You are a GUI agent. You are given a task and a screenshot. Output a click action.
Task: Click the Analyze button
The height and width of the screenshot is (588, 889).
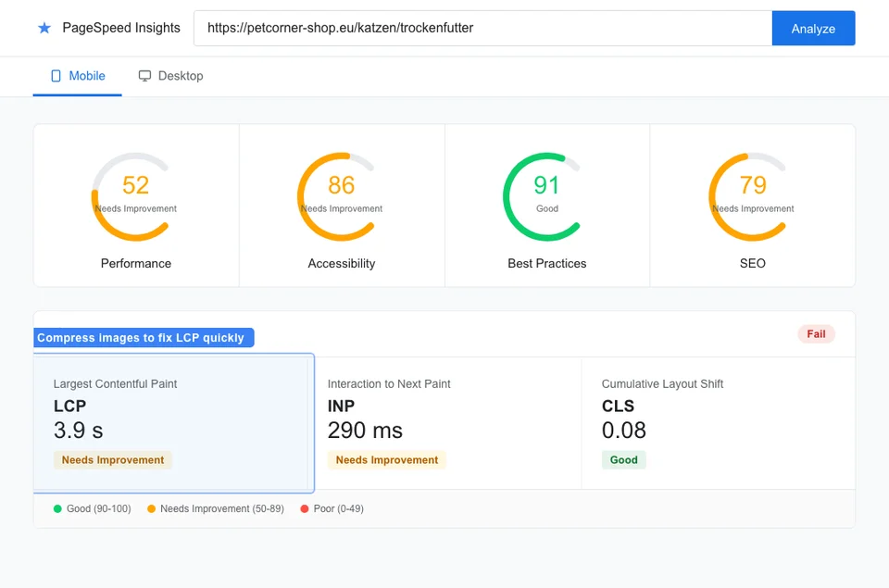click(x=813, y=28)
